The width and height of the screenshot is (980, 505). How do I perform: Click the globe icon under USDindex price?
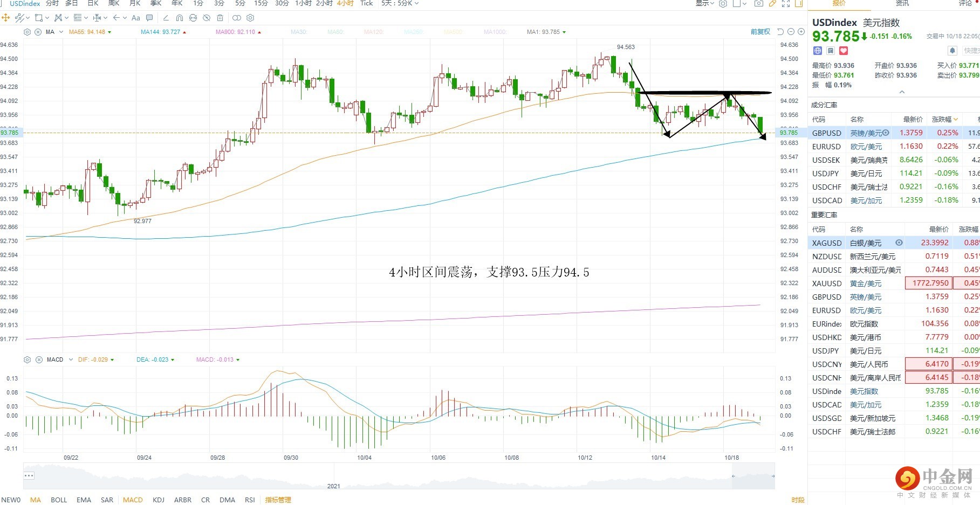point(818,51)
